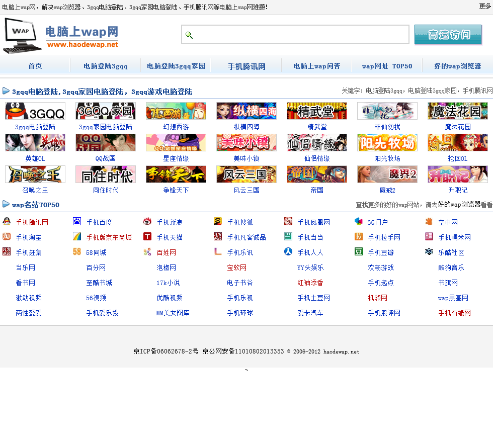Open the 酷狗音乐 link
This screenshot has height=448, width=493.
point(451,267)
